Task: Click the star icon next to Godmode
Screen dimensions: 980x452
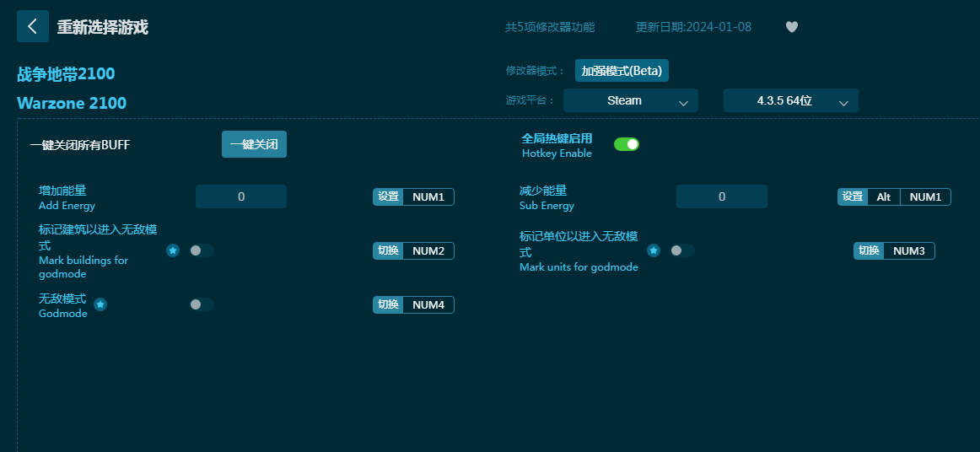Action: click(x=100, y=304)
